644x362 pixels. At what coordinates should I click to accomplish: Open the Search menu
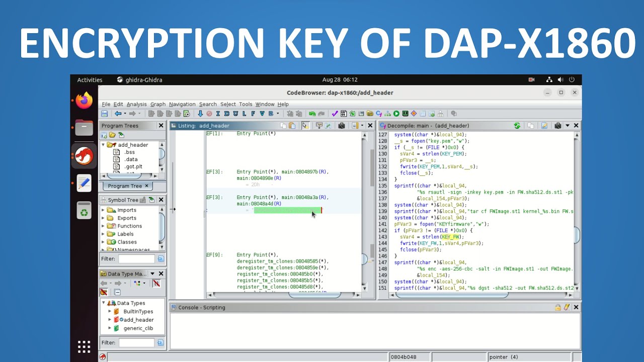(207, 104)
